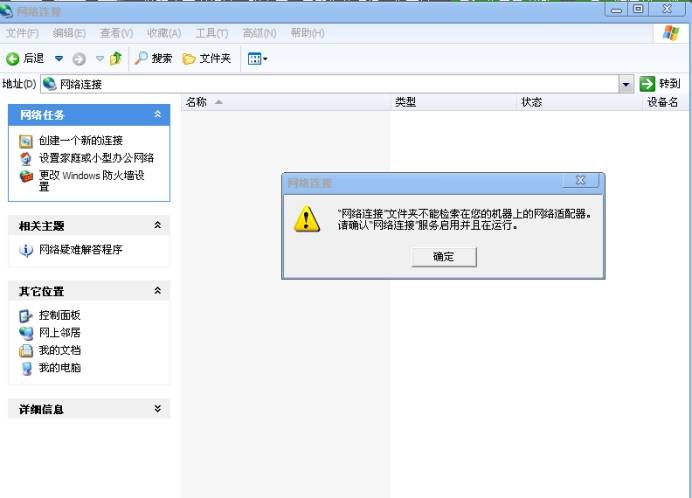Click the warning icon in dialog
Viewport: 692px width, 498px height.
tap(307, 219)
